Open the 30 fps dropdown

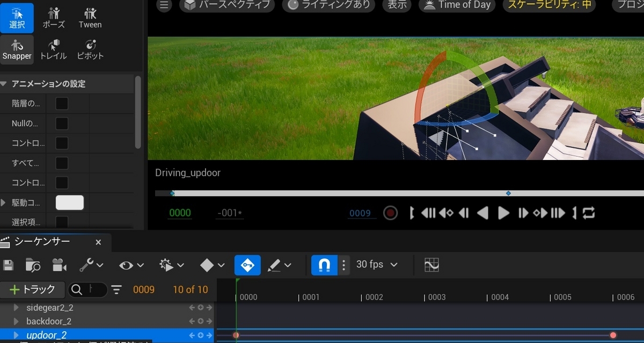377,265
